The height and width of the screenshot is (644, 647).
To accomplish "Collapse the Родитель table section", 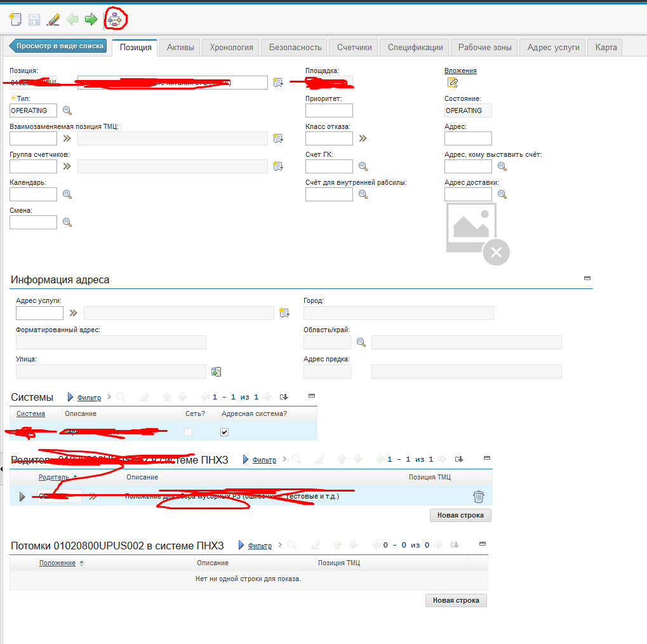I will pos(487,459).
